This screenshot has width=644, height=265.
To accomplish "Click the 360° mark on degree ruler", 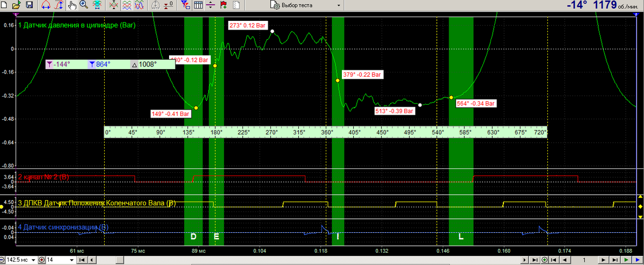I will pos(326,131).
